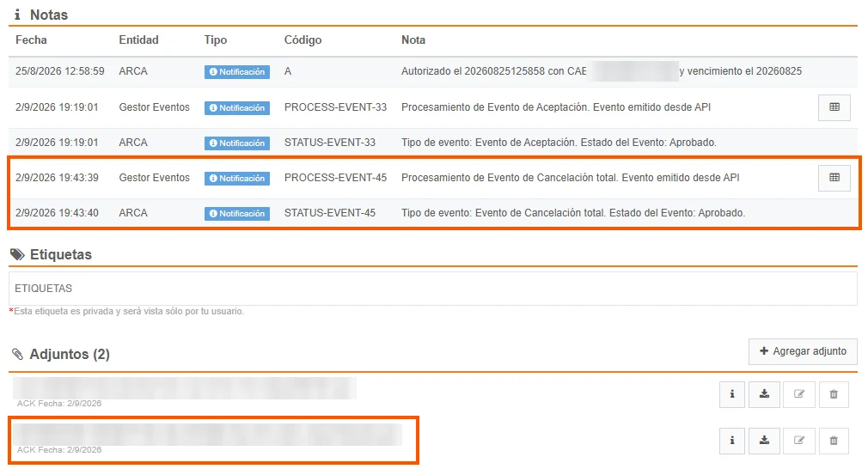Click the Código column header

(x=303, y=40)
